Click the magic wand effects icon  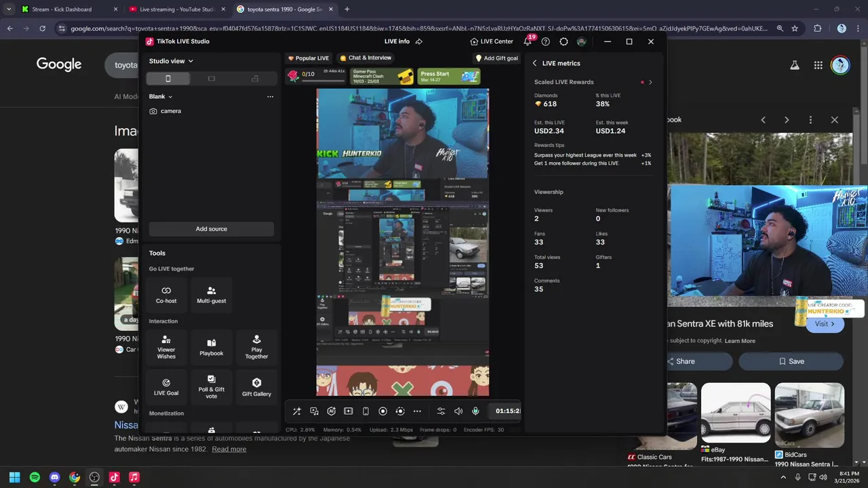297,411
